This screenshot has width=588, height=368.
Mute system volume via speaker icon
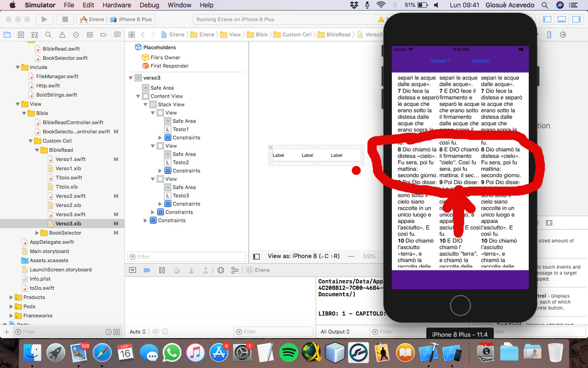tap(435, 5)
